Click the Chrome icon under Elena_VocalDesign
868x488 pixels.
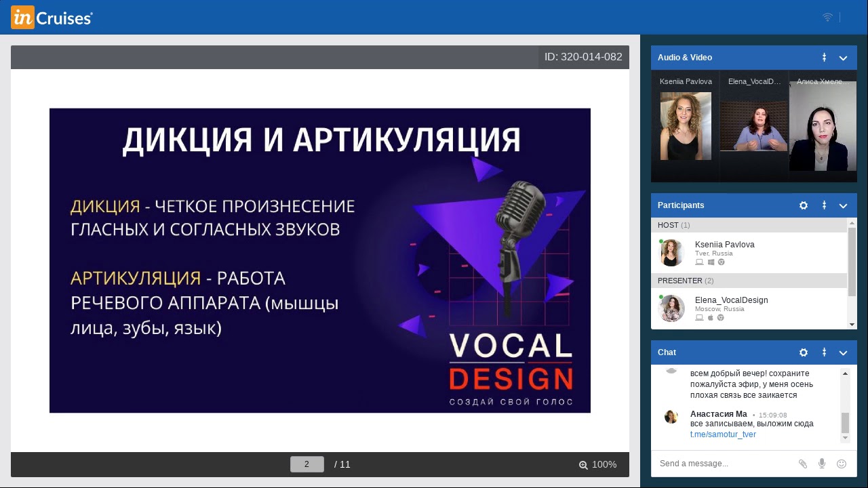721,318
